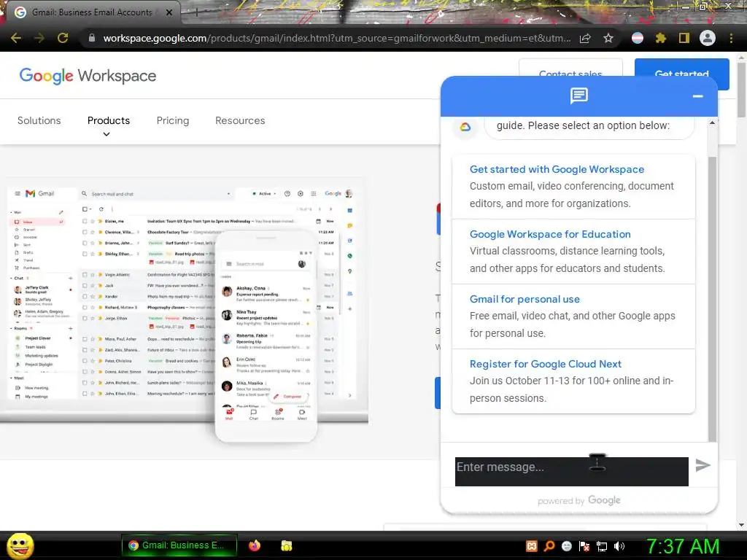Open the Solutions menu
This screenshot has width=747, height=560.
click(39, 120)
